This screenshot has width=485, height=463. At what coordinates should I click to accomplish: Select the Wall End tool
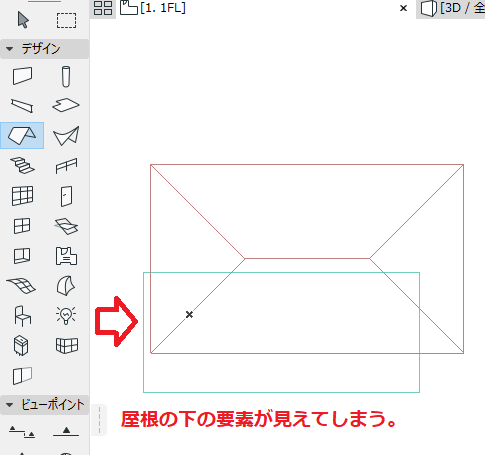(x=22, y=376)
